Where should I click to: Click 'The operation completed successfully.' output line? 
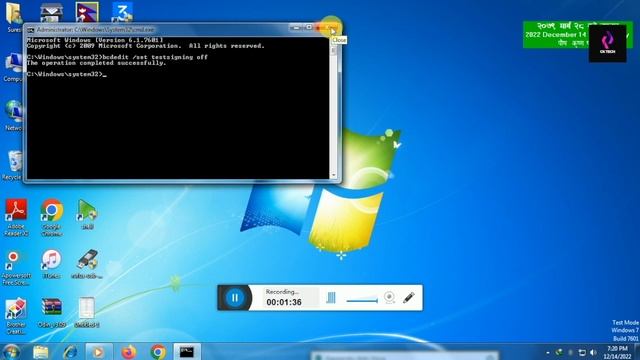(96, 63)
